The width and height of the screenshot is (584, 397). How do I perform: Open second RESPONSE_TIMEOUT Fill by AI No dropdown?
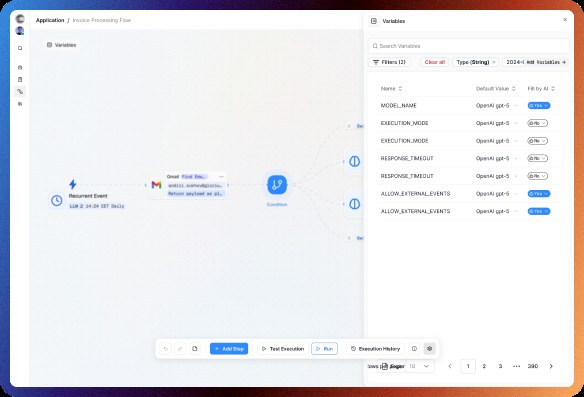(x=537, y=176)
